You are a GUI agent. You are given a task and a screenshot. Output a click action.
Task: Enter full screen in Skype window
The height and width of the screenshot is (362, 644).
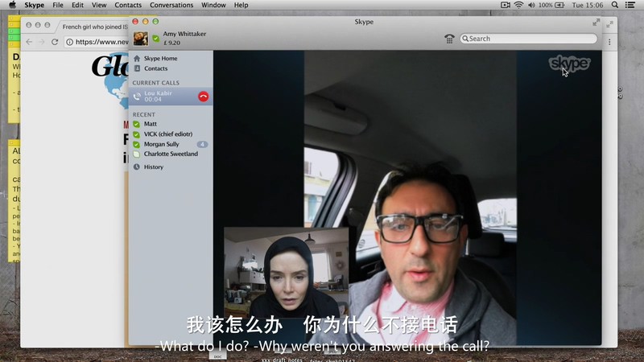tap(596, 23)
